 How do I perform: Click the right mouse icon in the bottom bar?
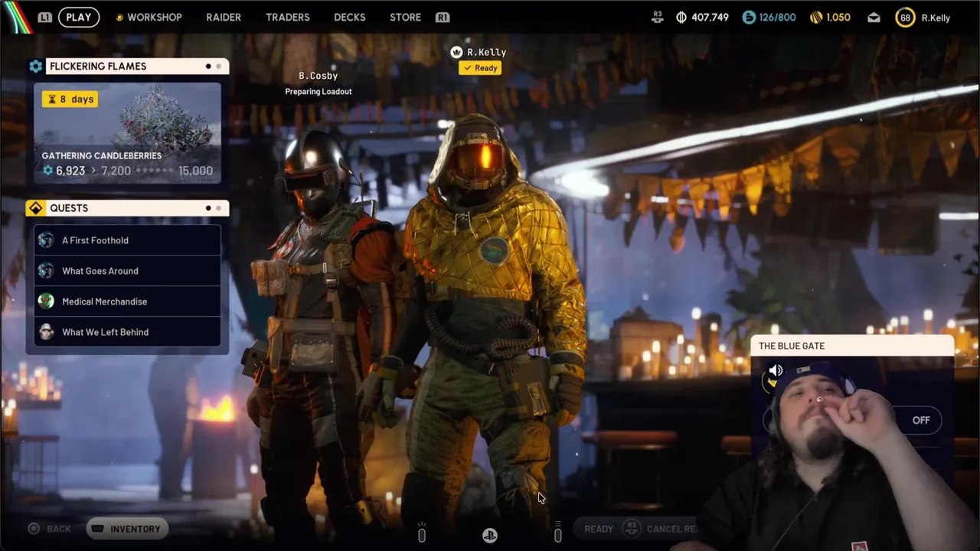557,533
